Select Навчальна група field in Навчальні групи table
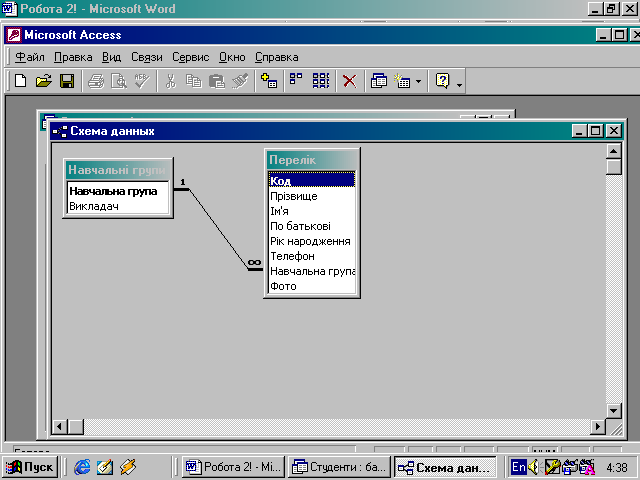 click(x=118, y=191)
